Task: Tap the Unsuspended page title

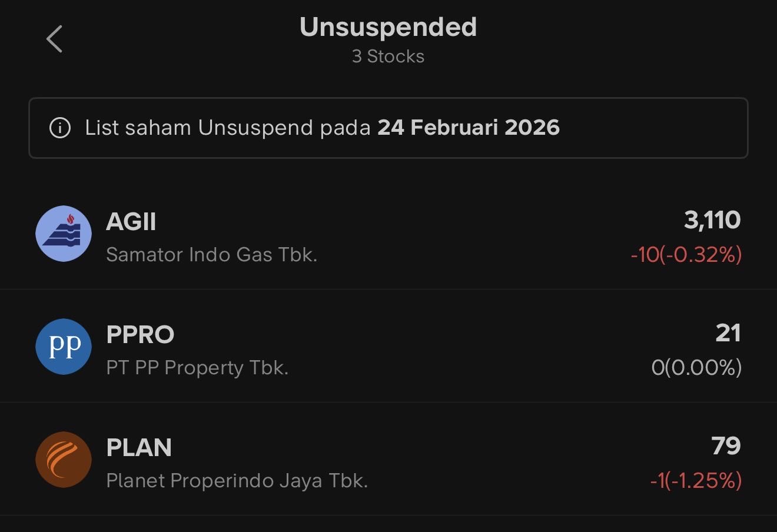Action: [x=388, y=27]
